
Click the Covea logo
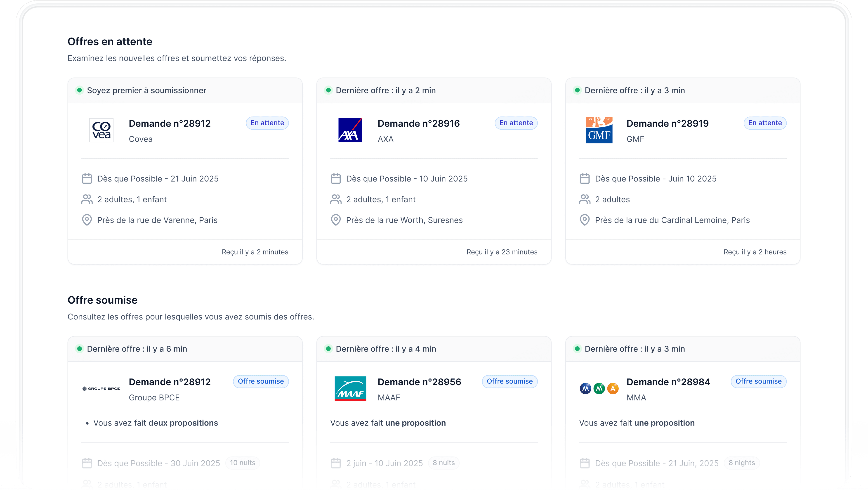[x=101, y=130]
